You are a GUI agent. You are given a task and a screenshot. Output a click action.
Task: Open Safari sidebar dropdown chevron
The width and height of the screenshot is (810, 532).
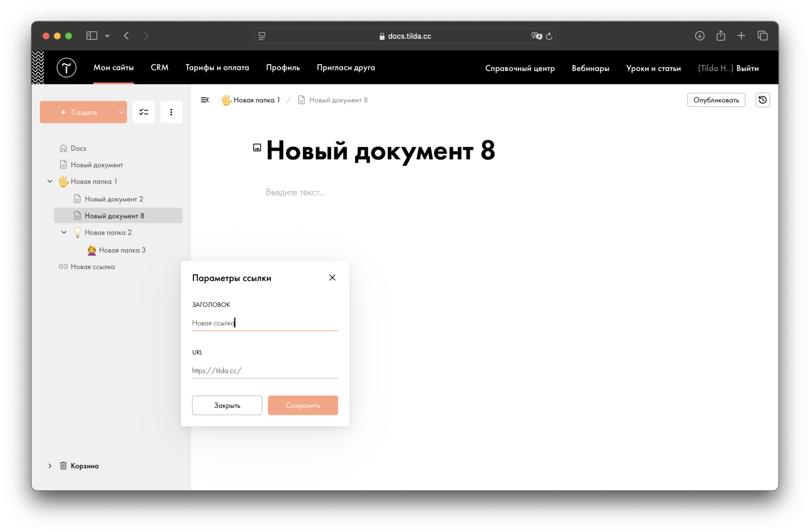(108, 36)
